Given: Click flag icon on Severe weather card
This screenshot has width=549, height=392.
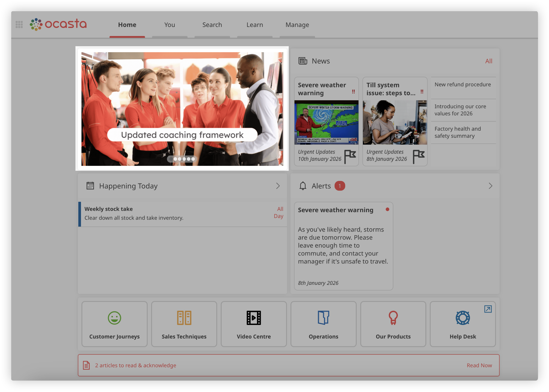Looking at the screenshot, I should click(x=350, y=156).
